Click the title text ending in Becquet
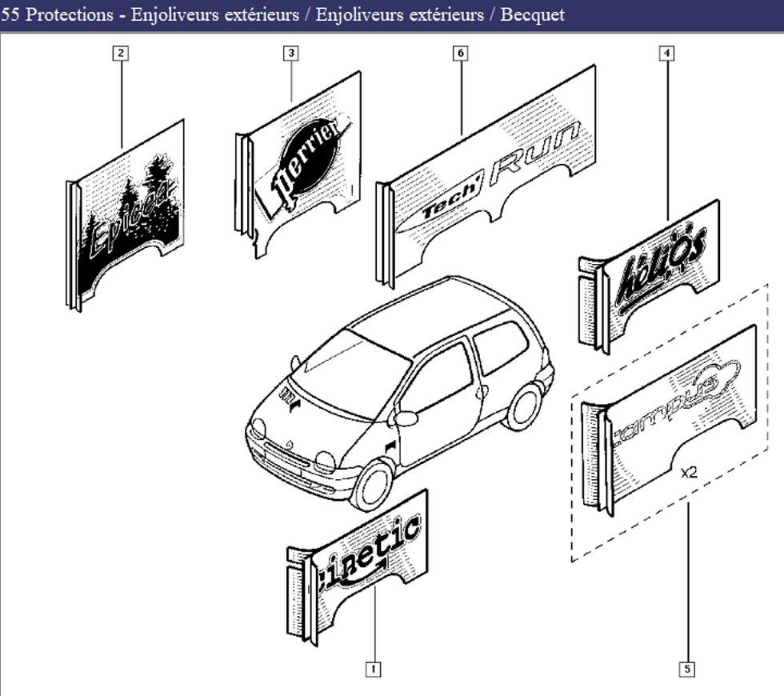The width and height of the screenshot is (784, 696). pyautogui.click(x=282, y=14)
